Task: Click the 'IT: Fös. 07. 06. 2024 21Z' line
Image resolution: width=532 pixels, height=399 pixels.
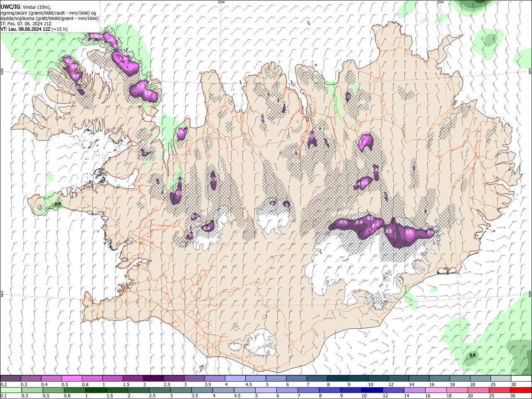Action: point(26,24)
